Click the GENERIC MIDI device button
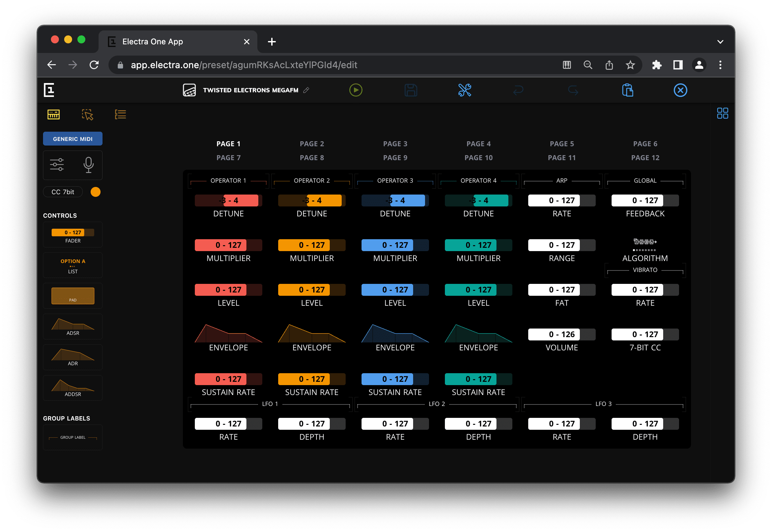 coord(73,139)
